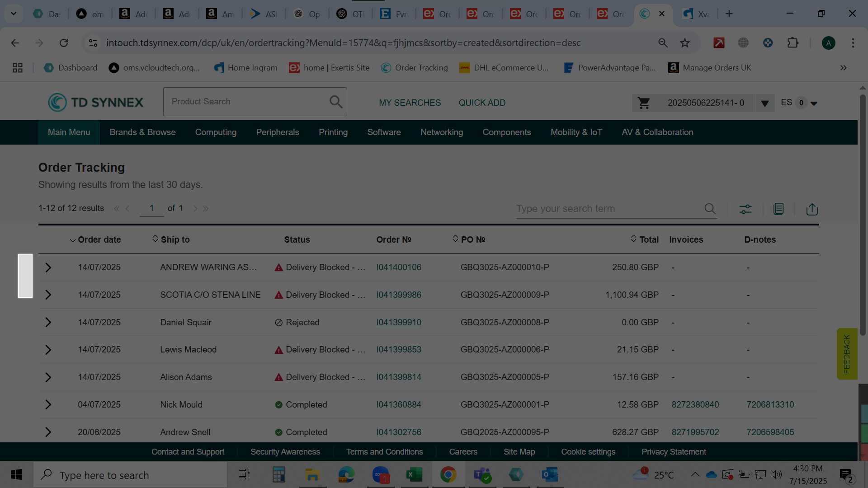This screenshot has width=868, height=488.
Task: Click Windows taskbar search box
Action: point(130,475)
